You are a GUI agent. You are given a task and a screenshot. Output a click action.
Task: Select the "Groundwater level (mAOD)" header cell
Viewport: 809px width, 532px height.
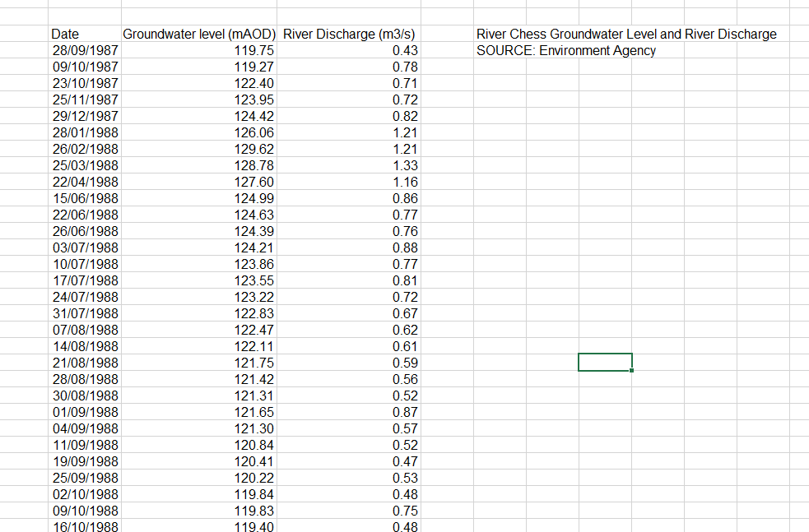[200, 34]
